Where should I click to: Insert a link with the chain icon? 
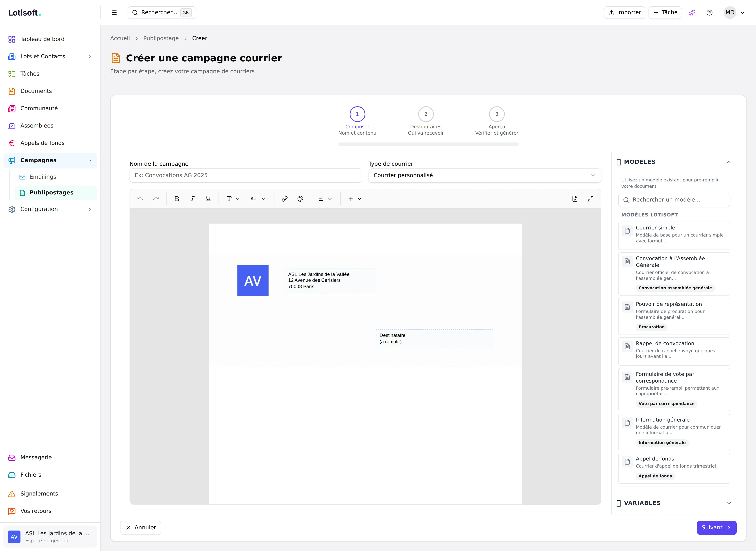(x=285, y=199)
